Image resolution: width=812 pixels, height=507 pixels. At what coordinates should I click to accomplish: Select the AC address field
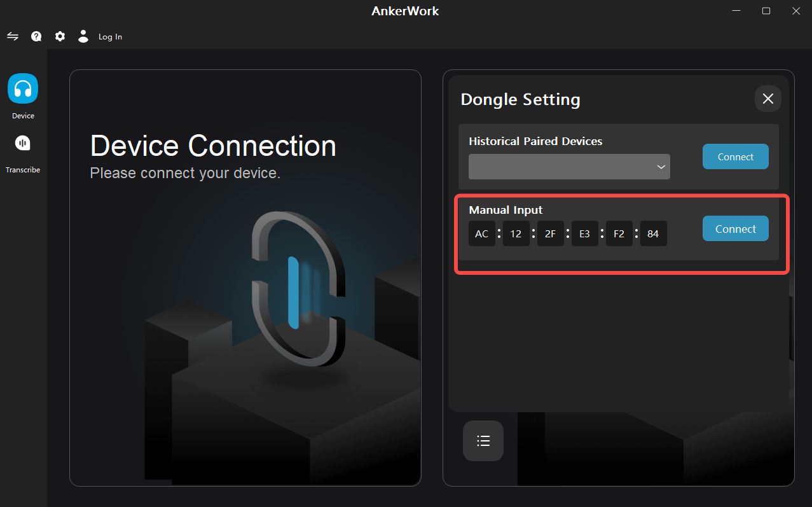[482, 234]
